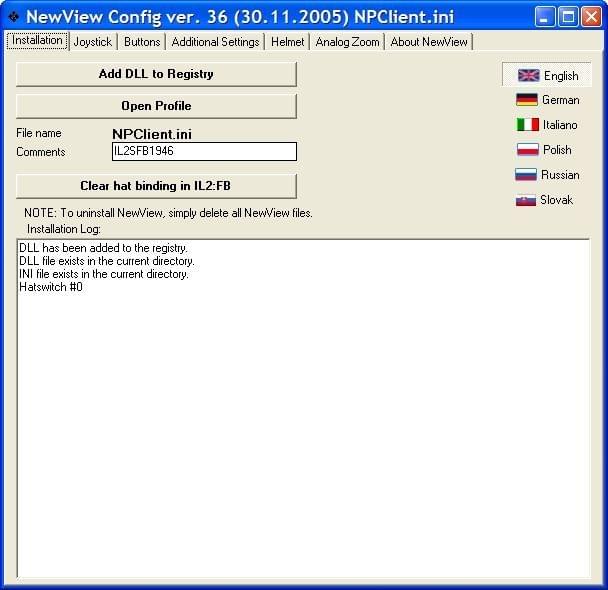Show the About NewView tab
This screenshot has height=590, width=608.
[x=428, y=42]
